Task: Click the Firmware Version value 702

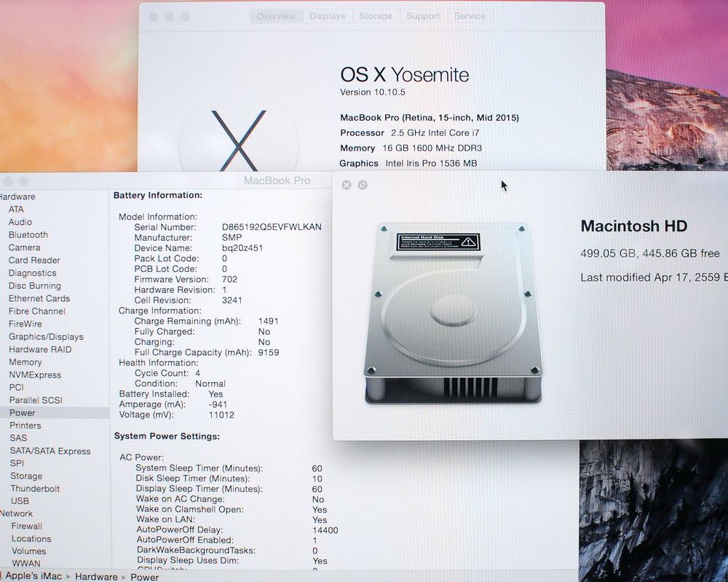Action: (x=229, y=279)
